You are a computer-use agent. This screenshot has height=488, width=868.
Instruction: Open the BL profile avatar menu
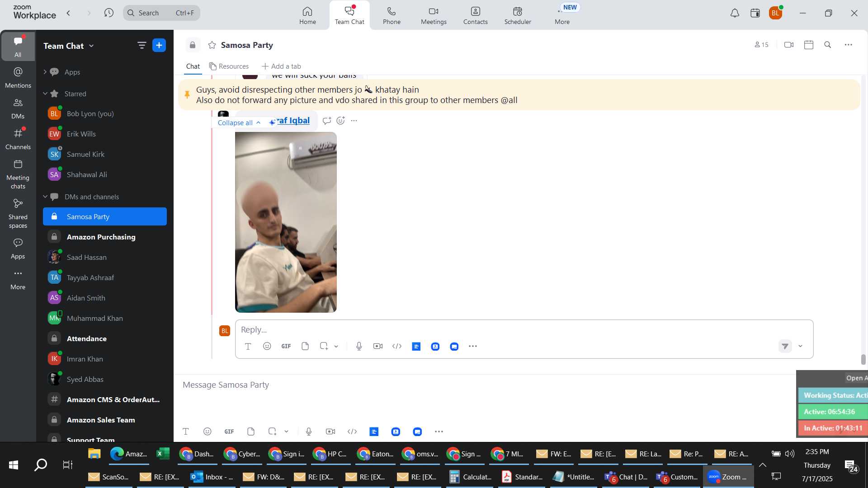tap(775, 13)
